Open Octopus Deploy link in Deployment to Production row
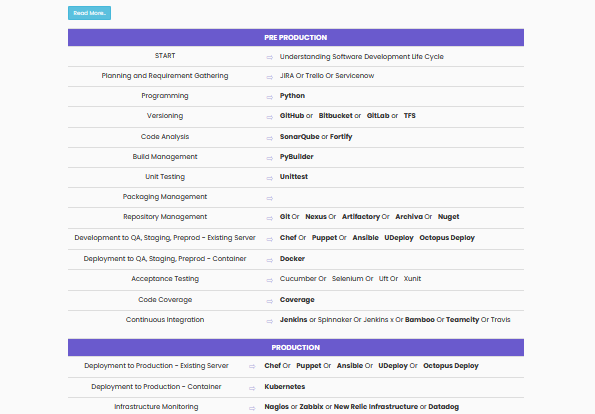The height and width of the screenshot is (414, 595). pyautogui.click(x=451, y=365)
